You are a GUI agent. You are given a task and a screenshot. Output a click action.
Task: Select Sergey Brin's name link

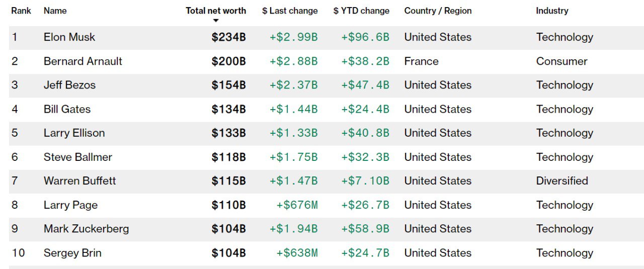[72, 253]
